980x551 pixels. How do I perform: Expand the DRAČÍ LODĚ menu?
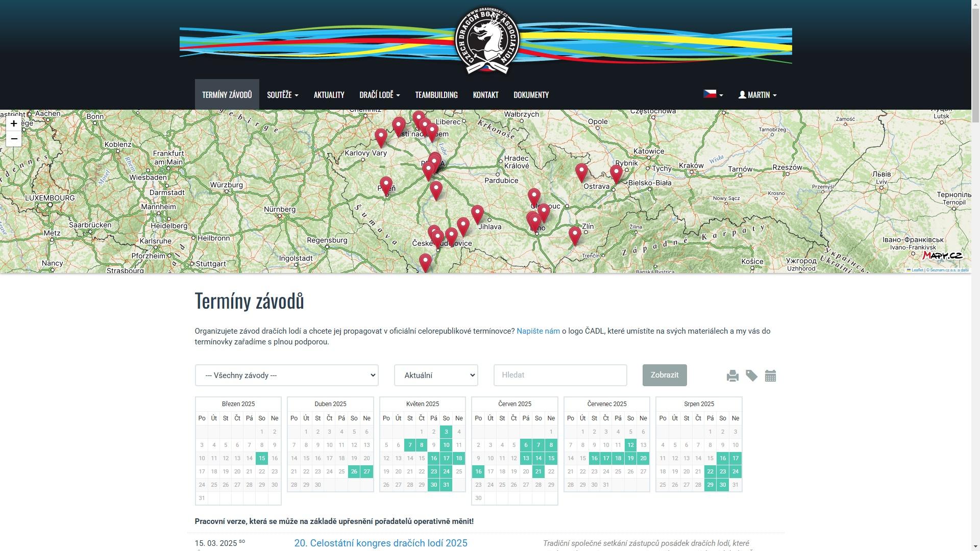point(380,95)
